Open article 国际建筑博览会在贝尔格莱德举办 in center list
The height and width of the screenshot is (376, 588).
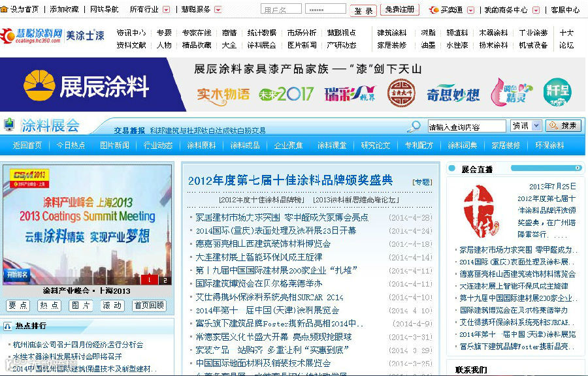pos(259,284)
